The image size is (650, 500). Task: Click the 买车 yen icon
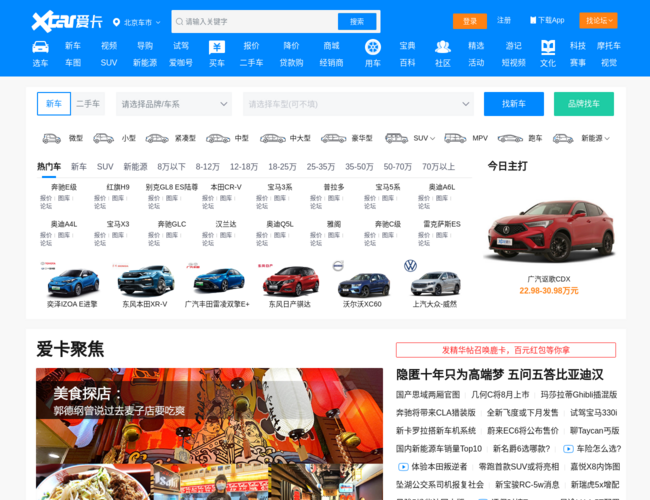(x=217, y=47)
